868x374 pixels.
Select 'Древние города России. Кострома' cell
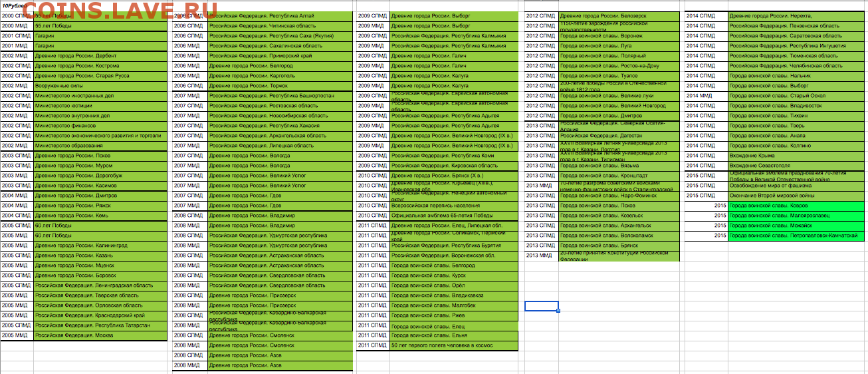(100, 66)
